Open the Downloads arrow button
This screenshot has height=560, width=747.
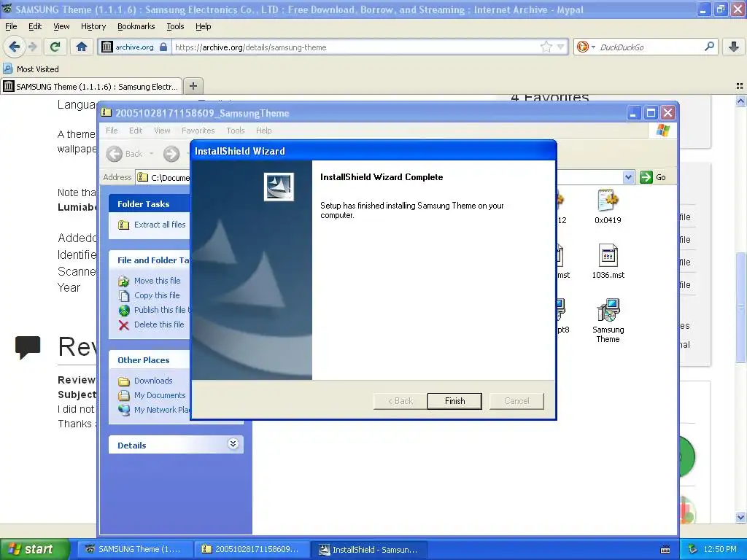coord(734,47)
